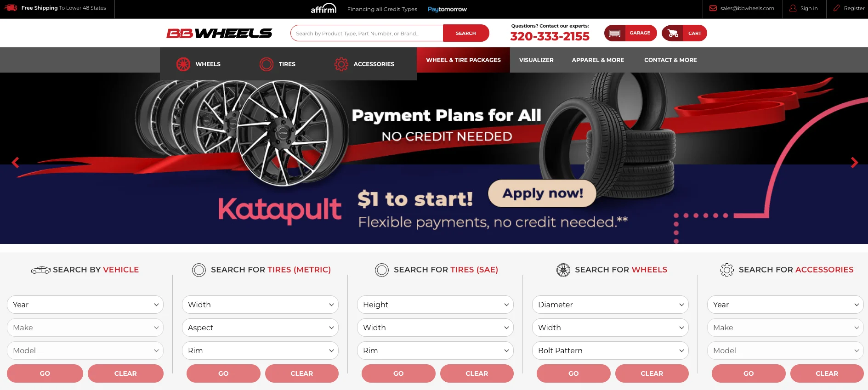
Task: Click the Accessories gear icon in navigation
Action: tap(341, 64)
